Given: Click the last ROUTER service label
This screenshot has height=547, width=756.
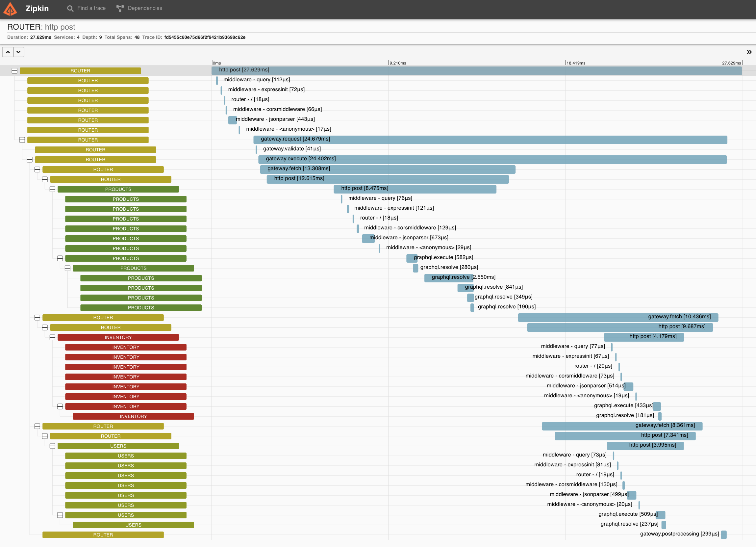Looking at the screenshot, I should [103, 535].
